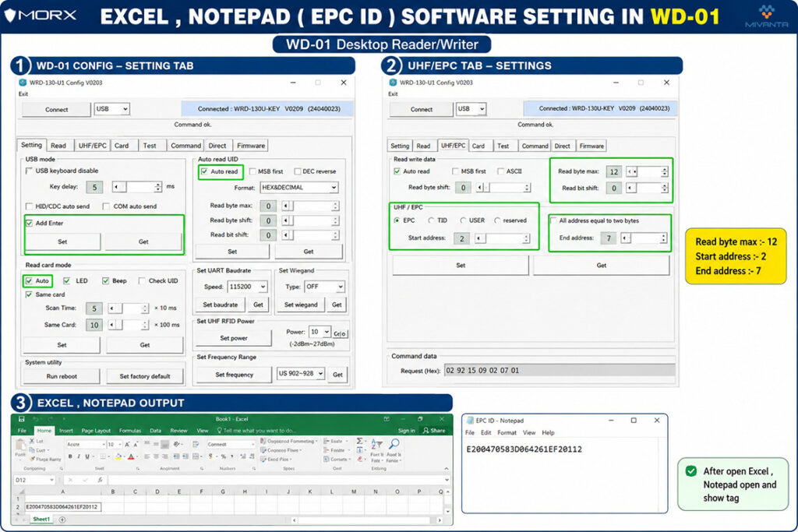This screenshot has height=532, width=798.
Task: Click the Key delay slider track
Action: (137, 187)
